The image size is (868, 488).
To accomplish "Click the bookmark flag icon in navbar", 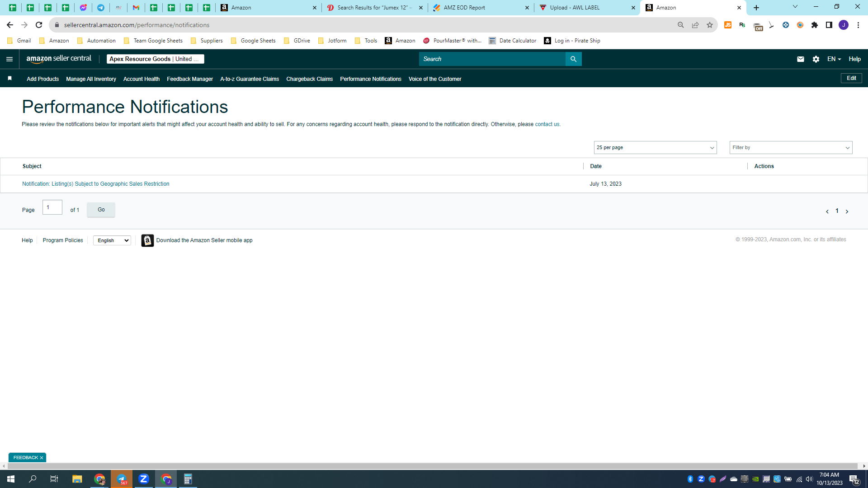I will point(9,79).
